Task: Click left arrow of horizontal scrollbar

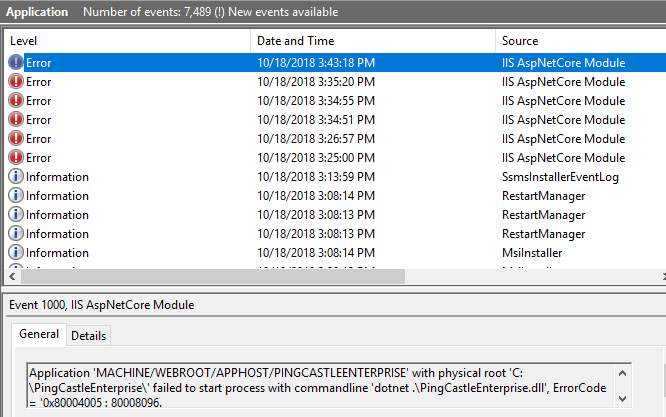Action: [12, 277]
